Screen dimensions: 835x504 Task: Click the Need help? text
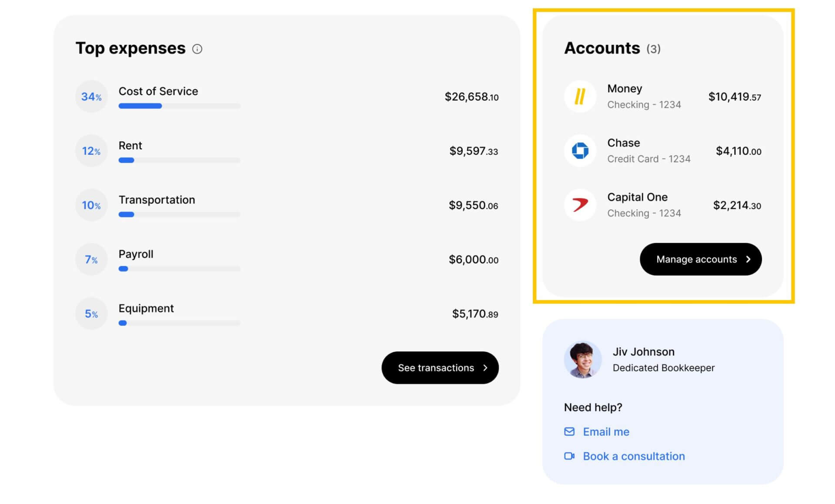coord(593,407)
